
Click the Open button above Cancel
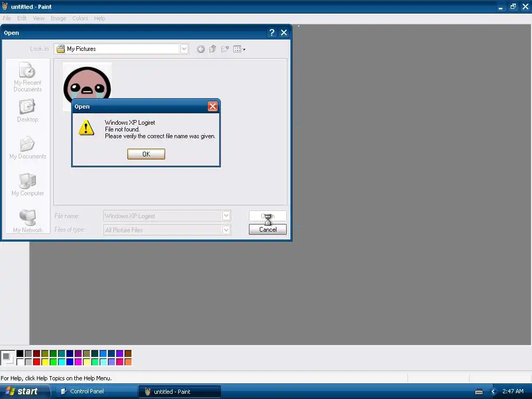click(268, 216)
